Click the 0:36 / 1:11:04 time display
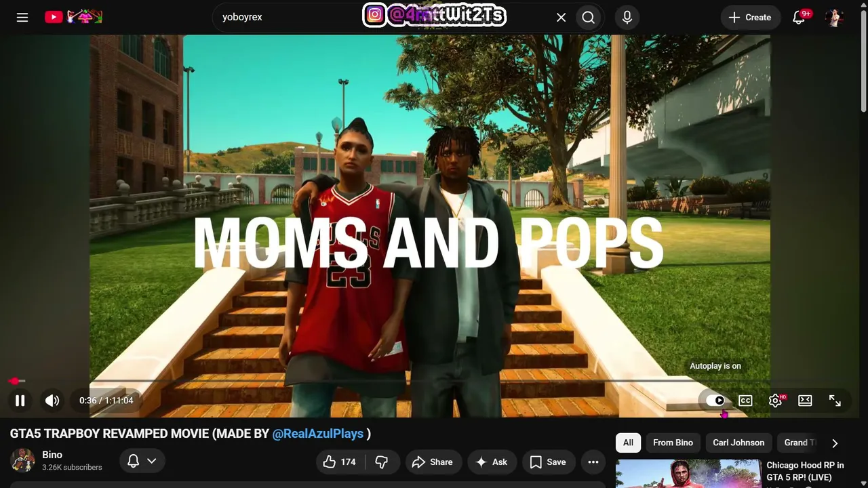The image size is (868, 488). pos(106,401)
